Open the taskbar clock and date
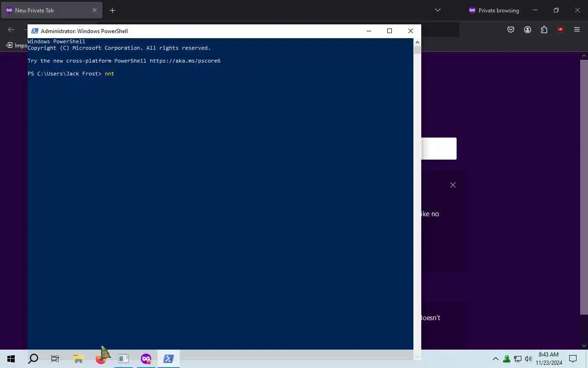Viewport: 588px width, 368px height. point(548,359)
